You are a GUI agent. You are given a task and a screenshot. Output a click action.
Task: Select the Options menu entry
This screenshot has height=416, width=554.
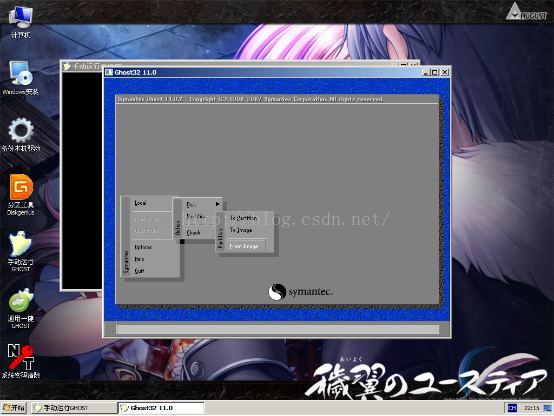(143, 247)
